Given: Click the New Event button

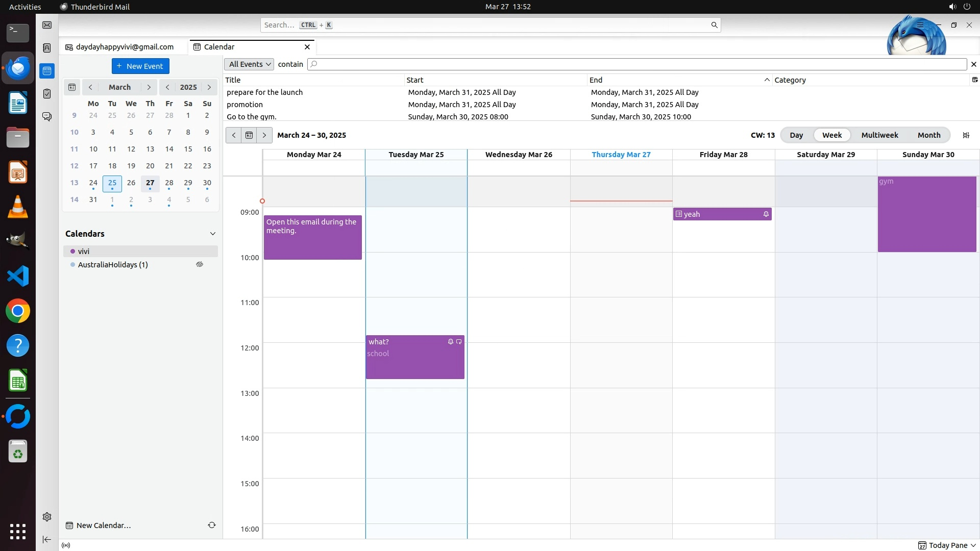Looking at the screenshot, I should point(140,66).
